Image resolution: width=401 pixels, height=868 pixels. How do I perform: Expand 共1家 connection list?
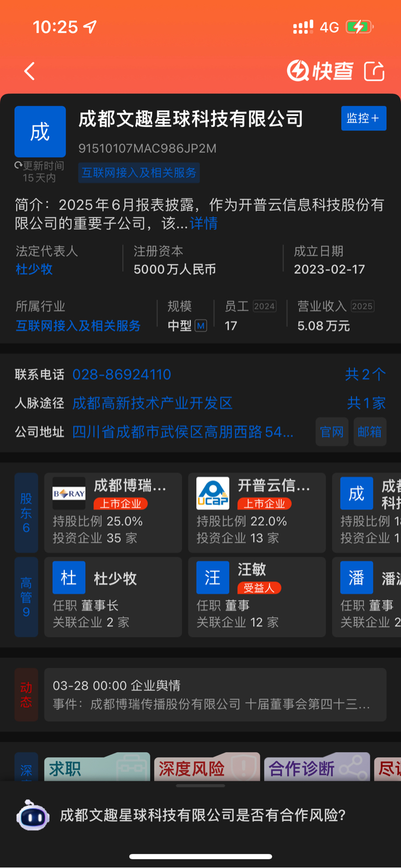click(x=367, y=403)
